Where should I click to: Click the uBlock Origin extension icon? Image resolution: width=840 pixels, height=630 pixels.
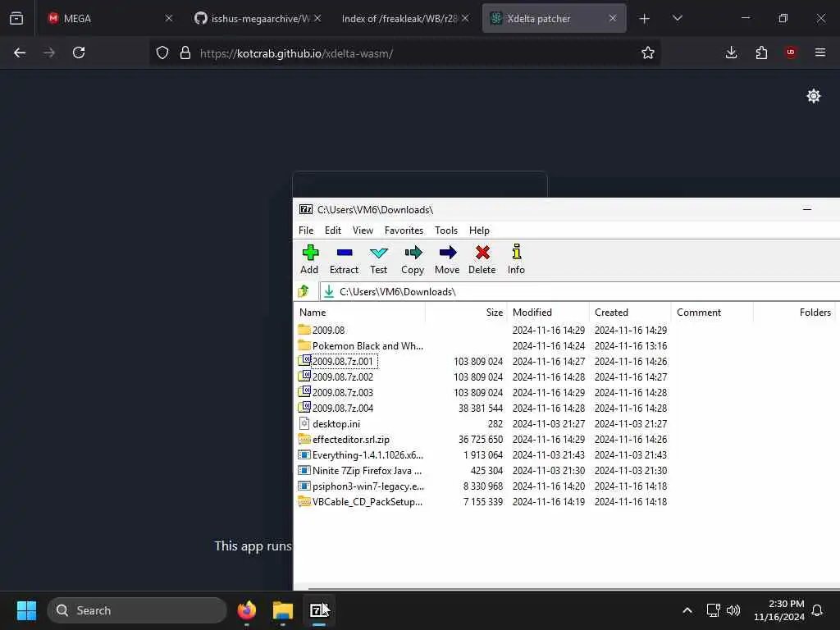(x=791, y=52)
